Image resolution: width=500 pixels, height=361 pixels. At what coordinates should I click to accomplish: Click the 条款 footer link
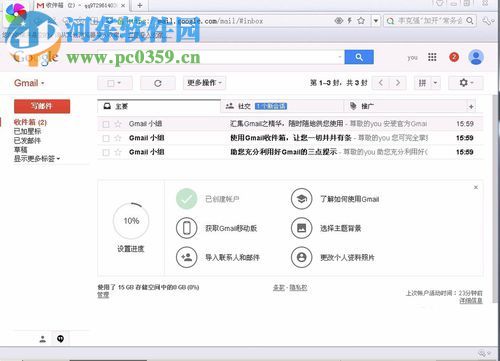(x=279, y=287)
